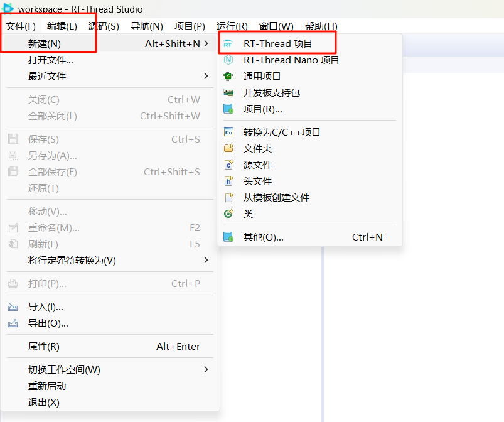Click the 文件夹 folder icon
Screen dimensions: 504x422
pos(228,148)
